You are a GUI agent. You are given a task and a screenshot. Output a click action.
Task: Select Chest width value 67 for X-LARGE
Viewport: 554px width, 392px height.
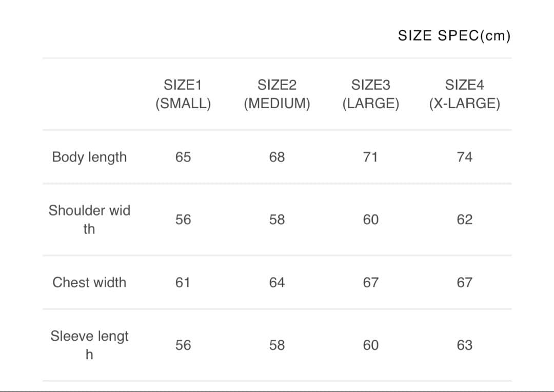point(464,282)
